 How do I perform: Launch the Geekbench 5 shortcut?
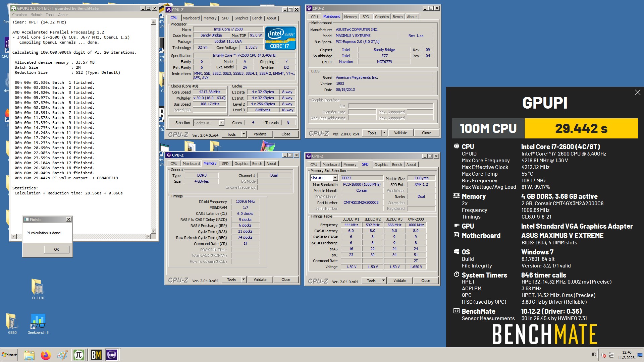pos(38,324)
